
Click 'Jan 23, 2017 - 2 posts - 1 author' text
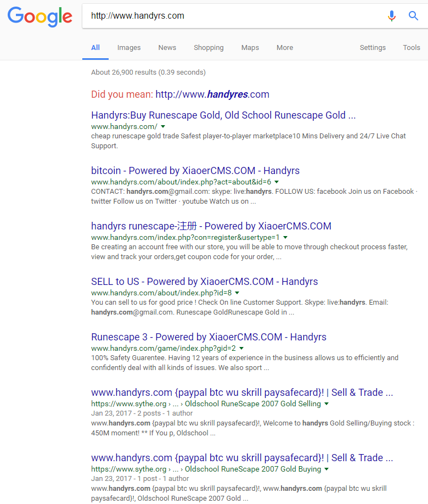pos(142,413)
